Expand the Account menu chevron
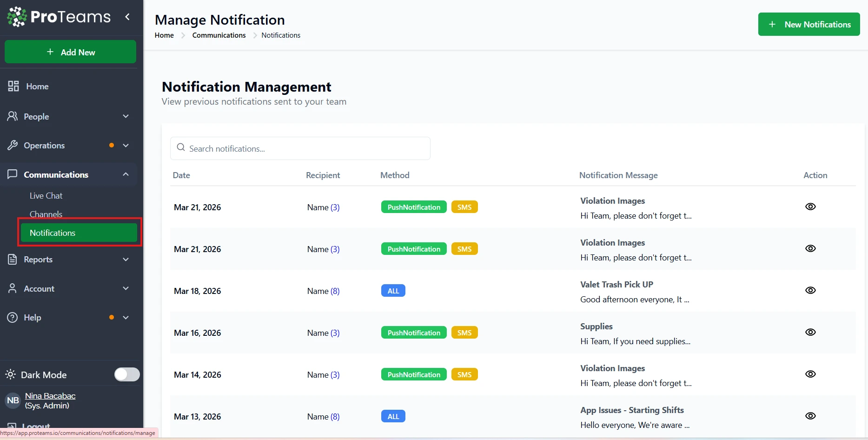The image size is (868, 440). pos(126,288)
